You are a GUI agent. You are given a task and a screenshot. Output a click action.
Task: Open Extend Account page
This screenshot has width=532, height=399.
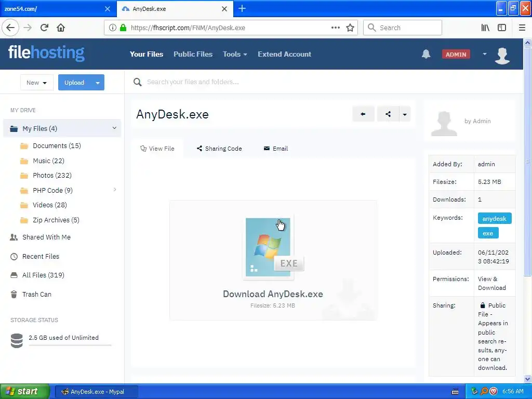click(284, 54)
